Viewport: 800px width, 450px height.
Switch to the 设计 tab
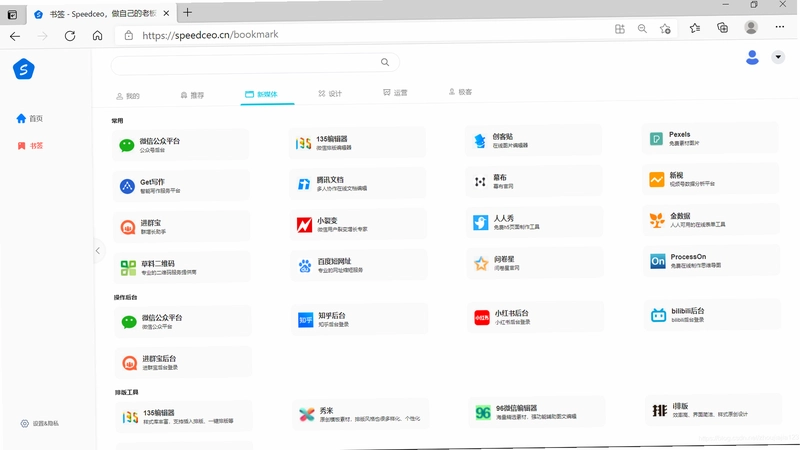330,93
